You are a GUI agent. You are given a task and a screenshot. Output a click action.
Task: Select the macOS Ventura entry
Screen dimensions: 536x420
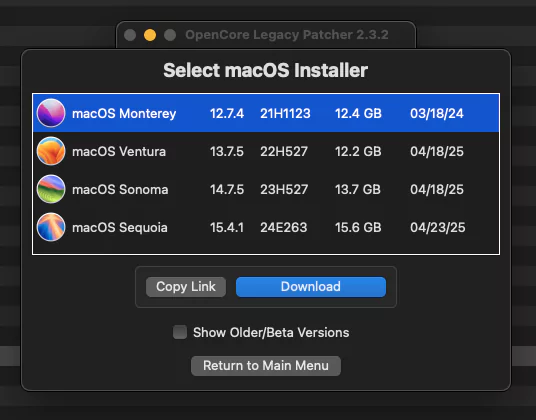[266, 151]
